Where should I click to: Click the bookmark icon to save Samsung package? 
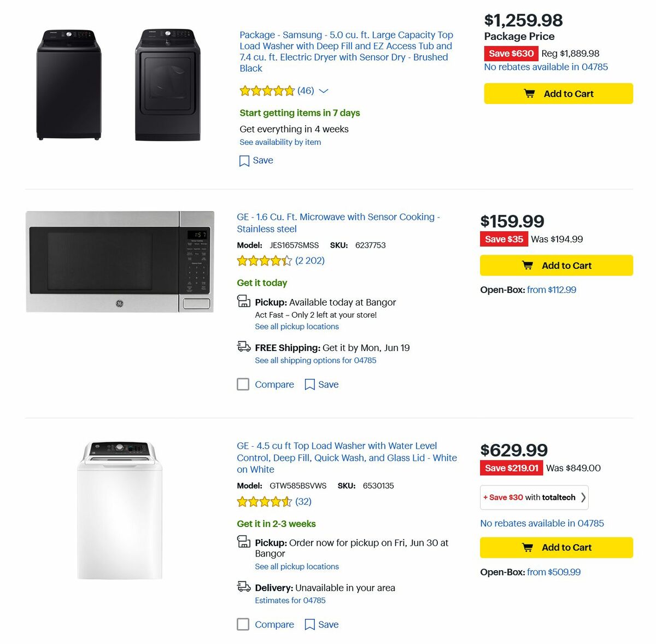pyautogui.click(x=244, y=160)
